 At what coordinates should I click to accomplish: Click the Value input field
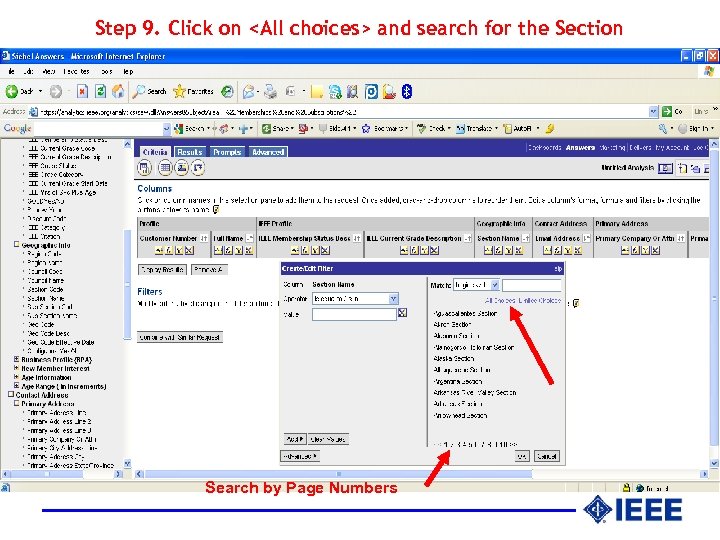[x=354, y=314]
